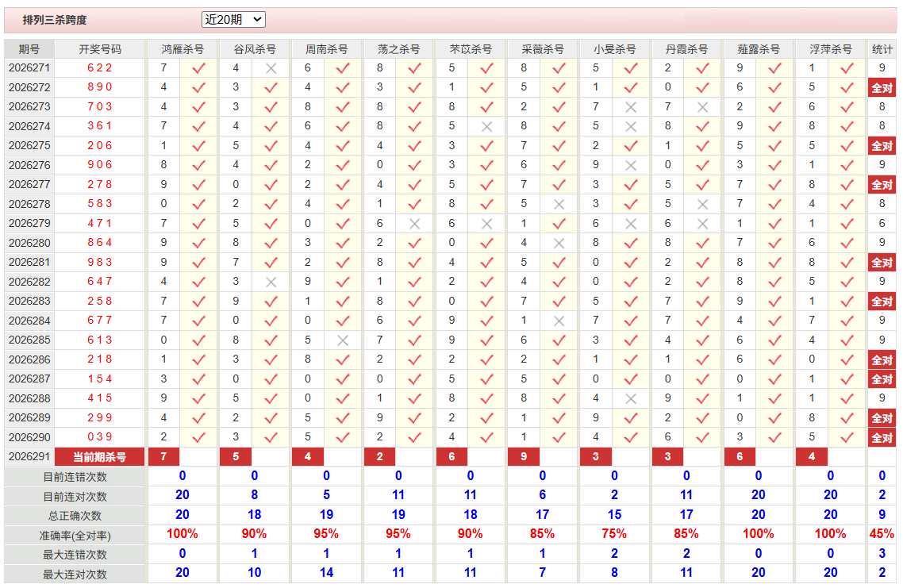Open the 近20期 period dropdown

pyautogui.click(x=233, y=20)
